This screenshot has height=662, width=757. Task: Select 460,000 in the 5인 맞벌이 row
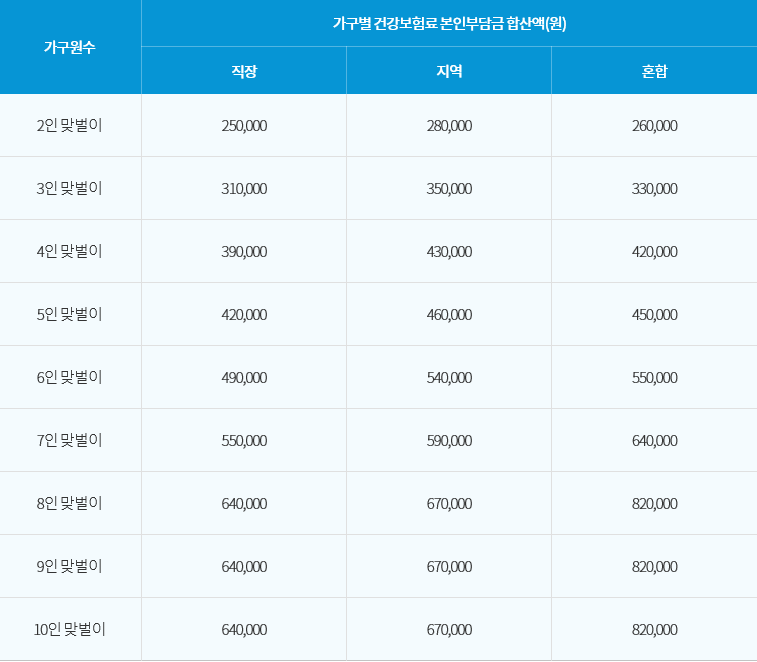[449, 314]
